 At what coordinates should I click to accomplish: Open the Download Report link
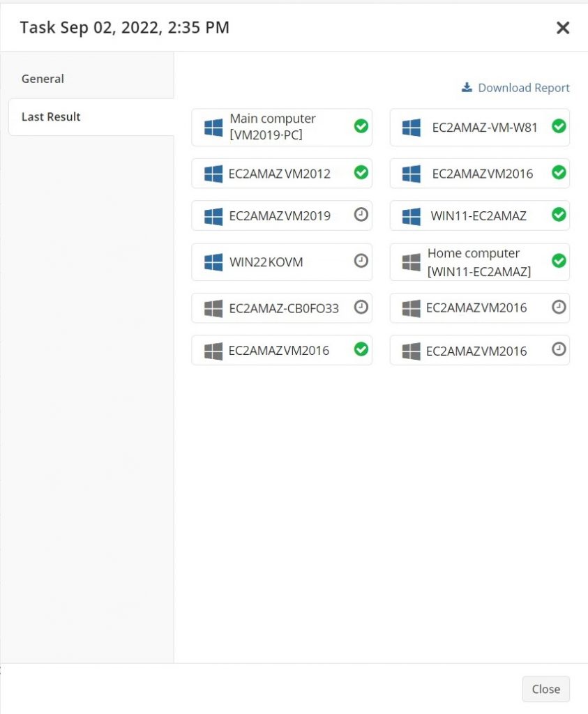[x=523, y=88]
